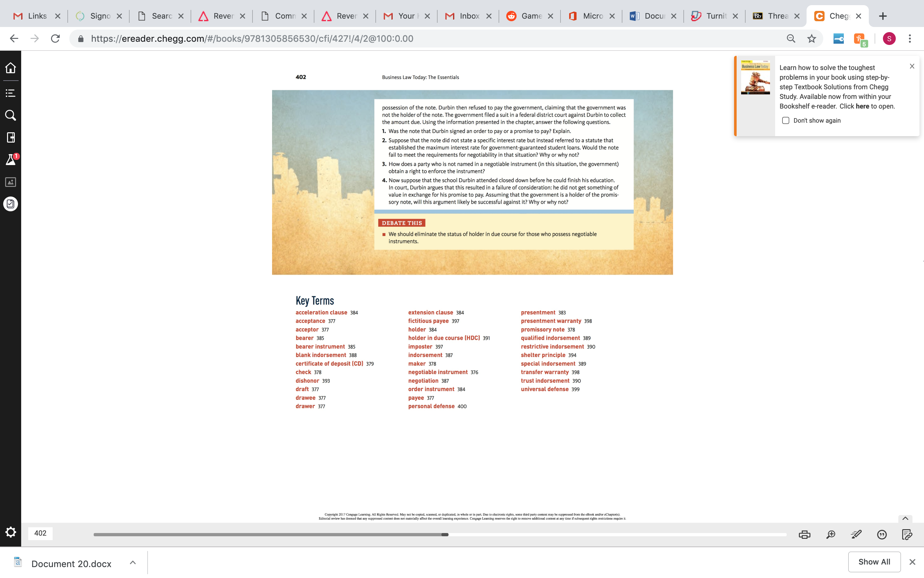Click the key term 'bearer instrument'
The width and height of the screenshot is (924, 578).
coord(320,347)
